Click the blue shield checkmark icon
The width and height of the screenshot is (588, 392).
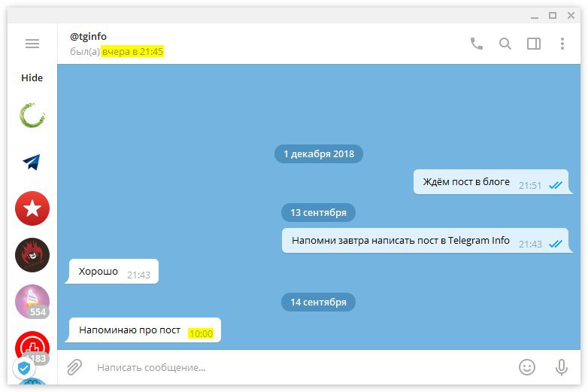pyautogui.click(x=24, y=369)
